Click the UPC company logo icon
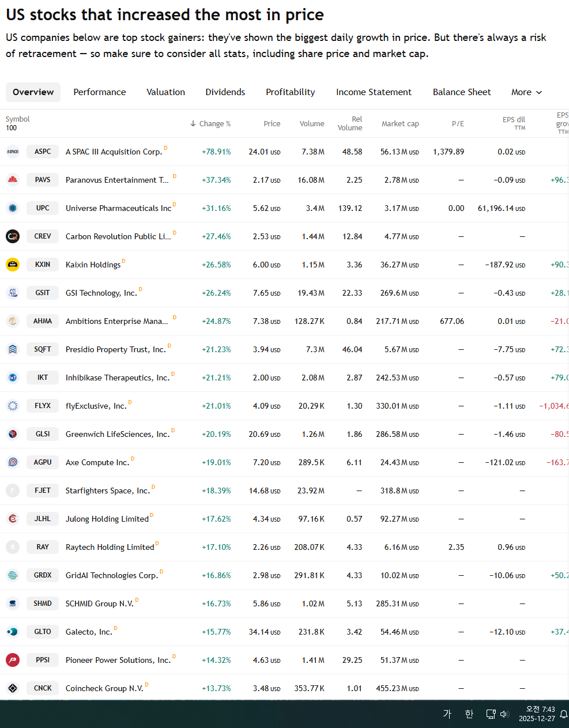The width and height of the screenshot is (569, 728). coord(13,208)
